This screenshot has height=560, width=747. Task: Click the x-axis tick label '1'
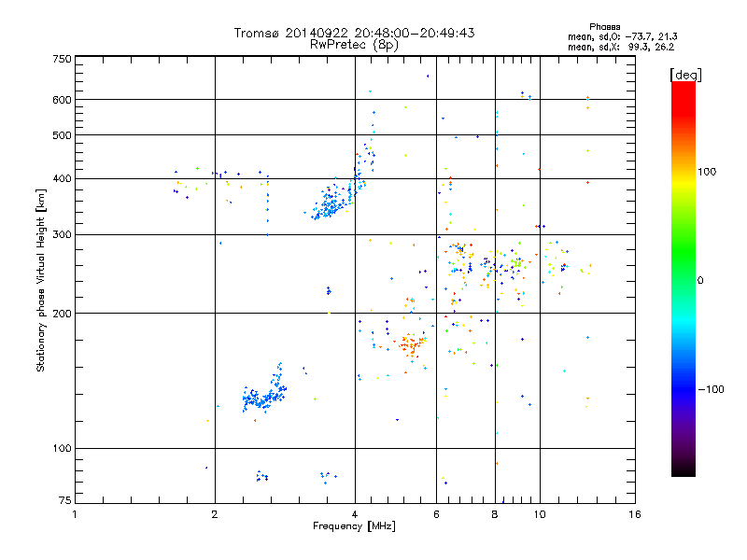75,514
